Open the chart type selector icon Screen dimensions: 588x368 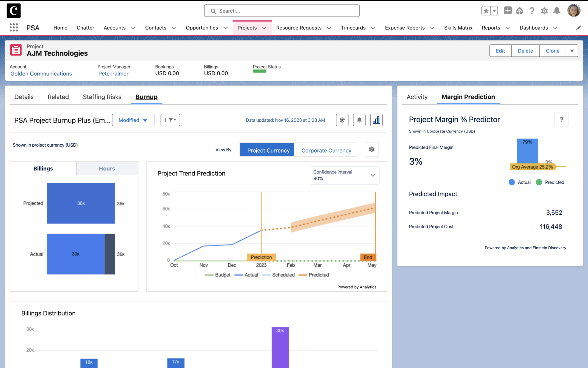tap(376, 120)
